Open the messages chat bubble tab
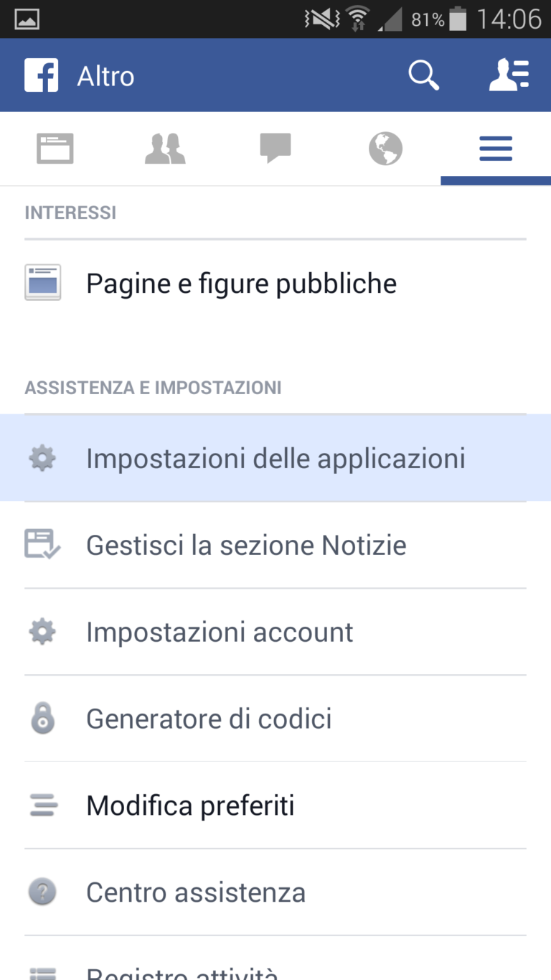551x980 pixels. [x=275, y=149]
